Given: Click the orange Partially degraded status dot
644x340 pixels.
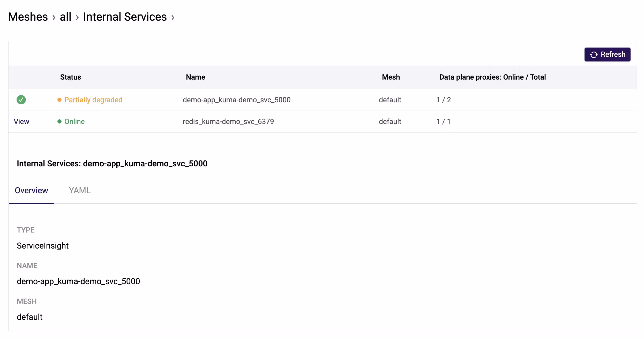Looking at the screenshot, I should [x=59, y=100].
